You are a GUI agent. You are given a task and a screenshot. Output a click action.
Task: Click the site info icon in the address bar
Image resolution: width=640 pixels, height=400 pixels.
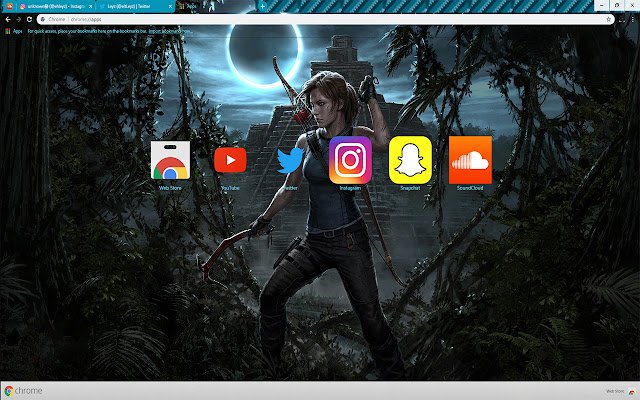pyautogui.click(x=43, y=19)
